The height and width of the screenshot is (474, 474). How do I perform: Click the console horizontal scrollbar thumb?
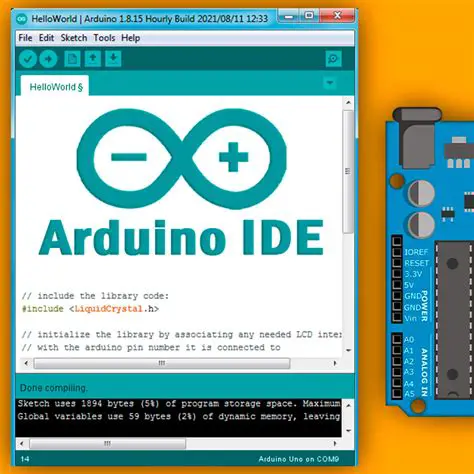click(x=107, y=444)
